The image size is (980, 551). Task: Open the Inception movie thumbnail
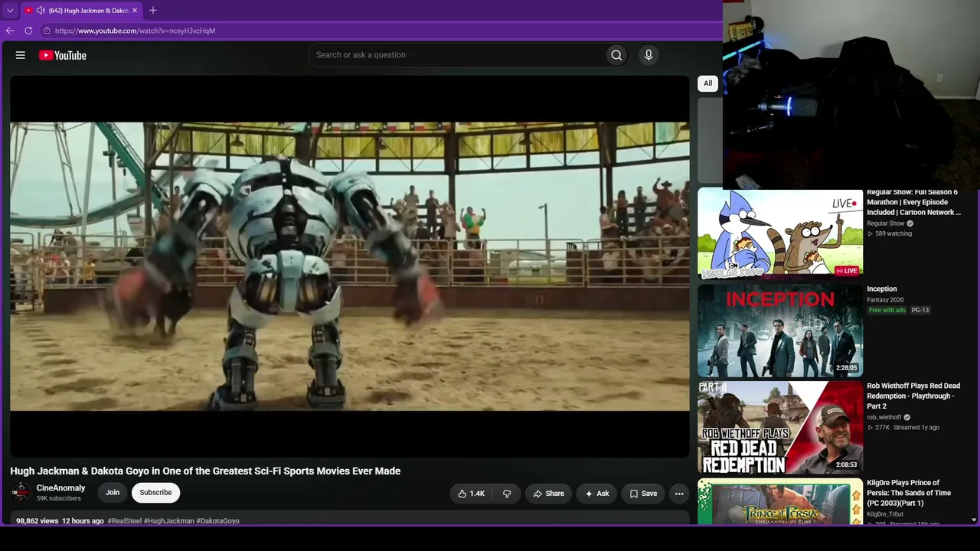click(x=780, y=331)
